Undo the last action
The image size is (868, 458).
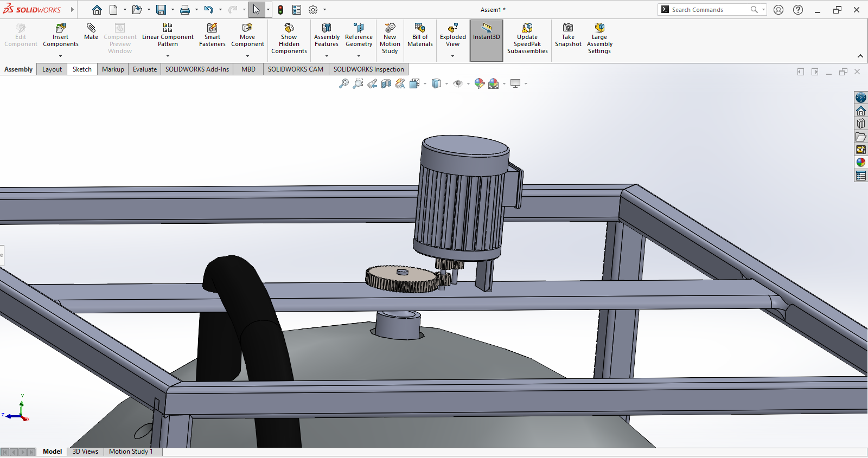point(209,10)
